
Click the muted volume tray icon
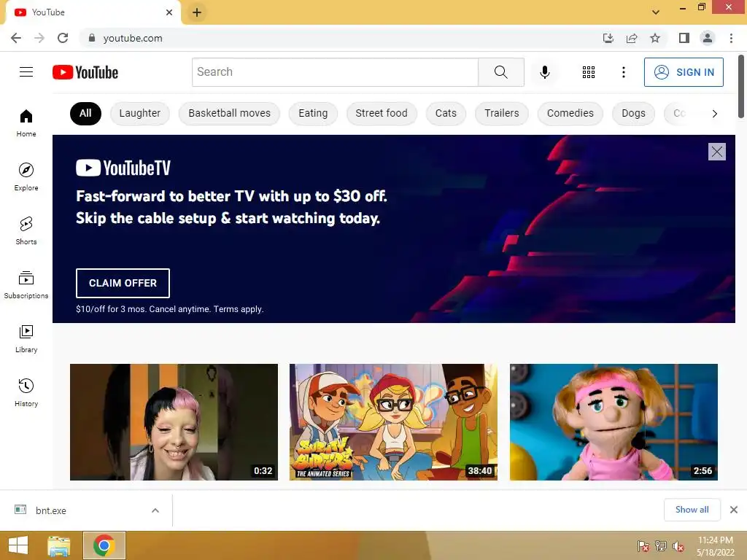click(x=678, y=546)
